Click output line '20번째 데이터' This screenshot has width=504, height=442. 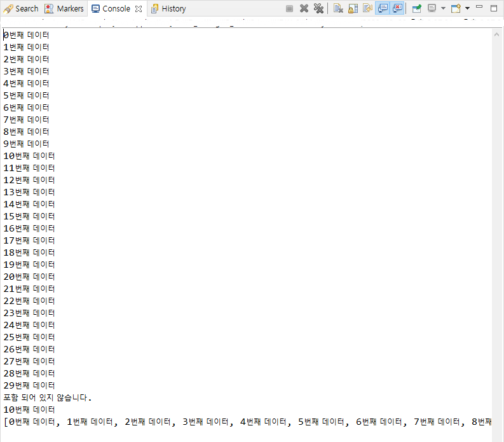coord(29,277)
